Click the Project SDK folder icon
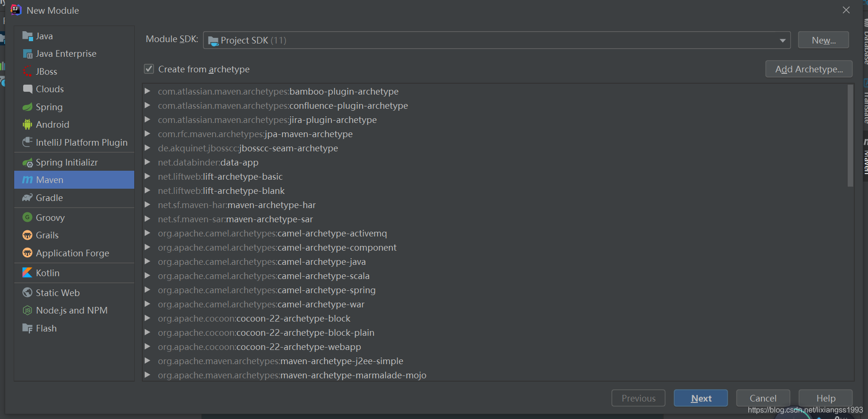The image size is (868, 419). pyautogui.click(x=213, y=41)
